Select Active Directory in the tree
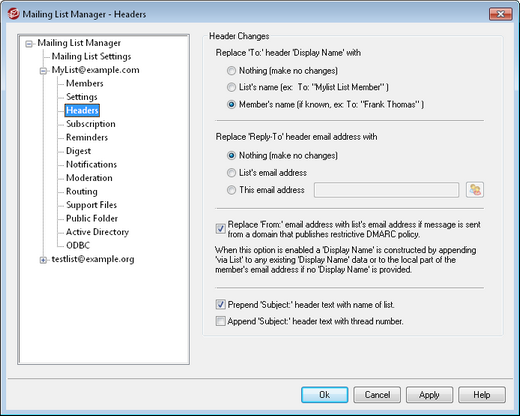This screenshot has height=416, width=520. coord(97,232)
